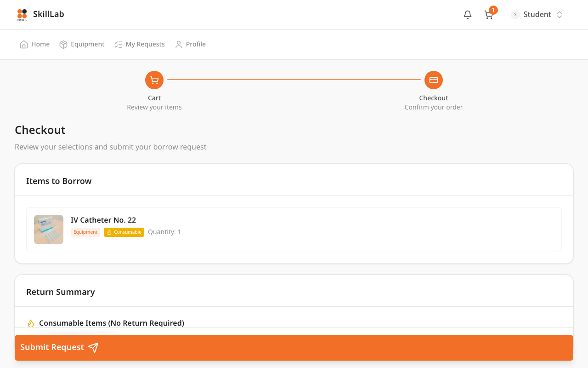Click the Student avatar circle

coord(515,15)
